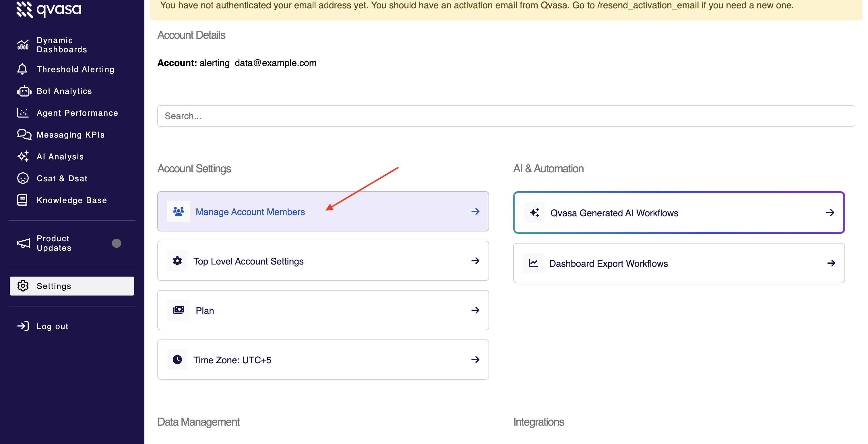The image size is (868, 444).
Task: Click the Integrations heading
Action: tap(539, 422)
